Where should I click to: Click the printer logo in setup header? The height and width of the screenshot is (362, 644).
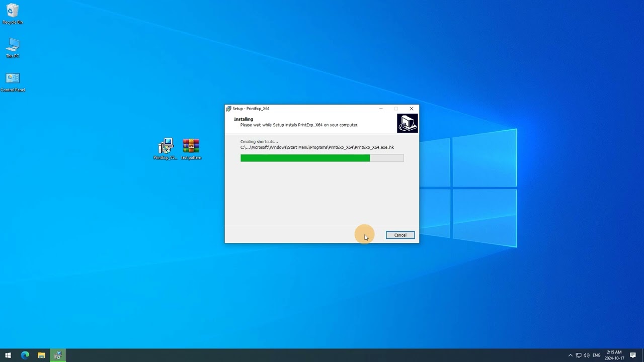(x=407, y=123)
